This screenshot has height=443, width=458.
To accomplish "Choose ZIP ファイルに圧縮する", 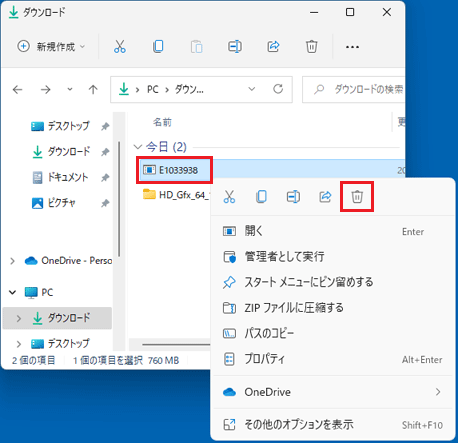I will pyautogui.click(x=333, y=308).
